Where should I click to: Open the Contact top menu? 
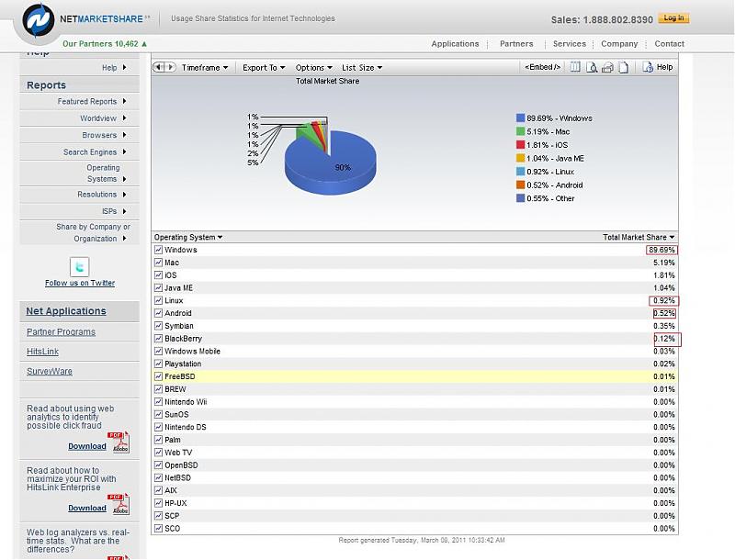click(x=670, y=43)
